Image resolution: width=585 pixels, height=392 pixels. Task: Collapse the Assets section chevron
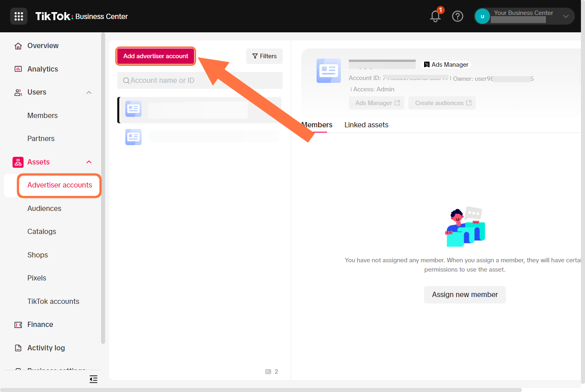point(89,162)
